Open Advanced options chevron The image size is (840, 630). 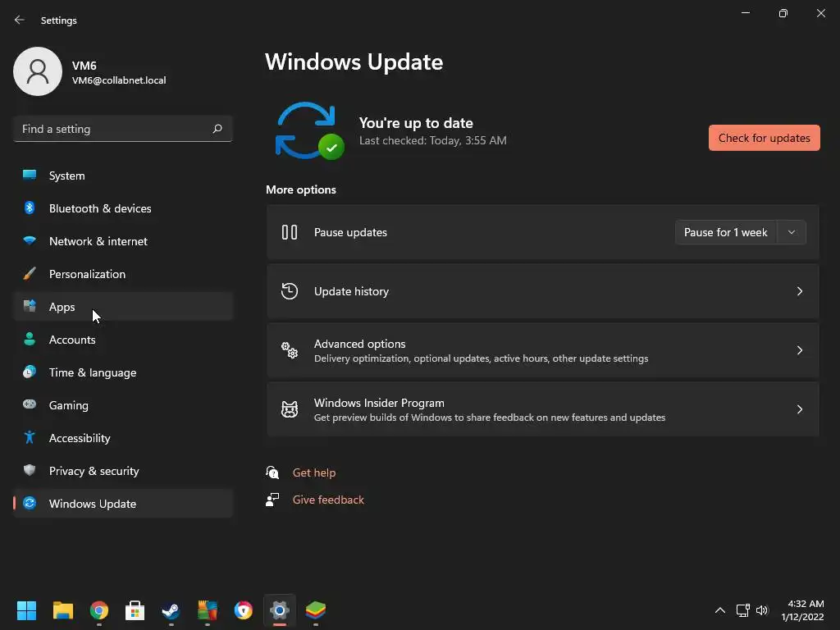click(x=799, y=350)
